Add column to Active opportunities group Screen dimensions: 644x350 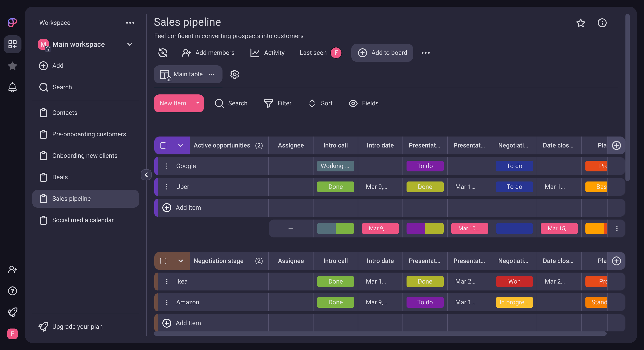pyautogui.click(x=616, y=145)
